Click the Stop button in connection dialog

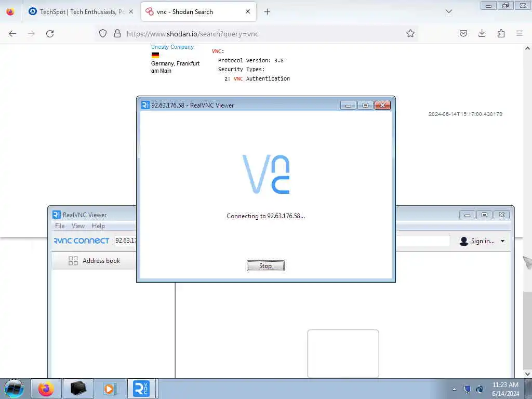tap(265, 265)
